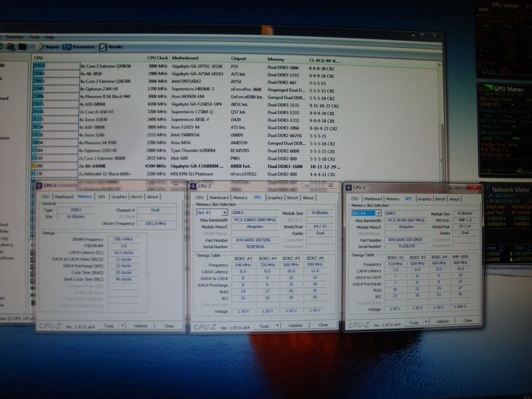Open the Bench tab in the CPU-Z Memory window

pos(136,197)
